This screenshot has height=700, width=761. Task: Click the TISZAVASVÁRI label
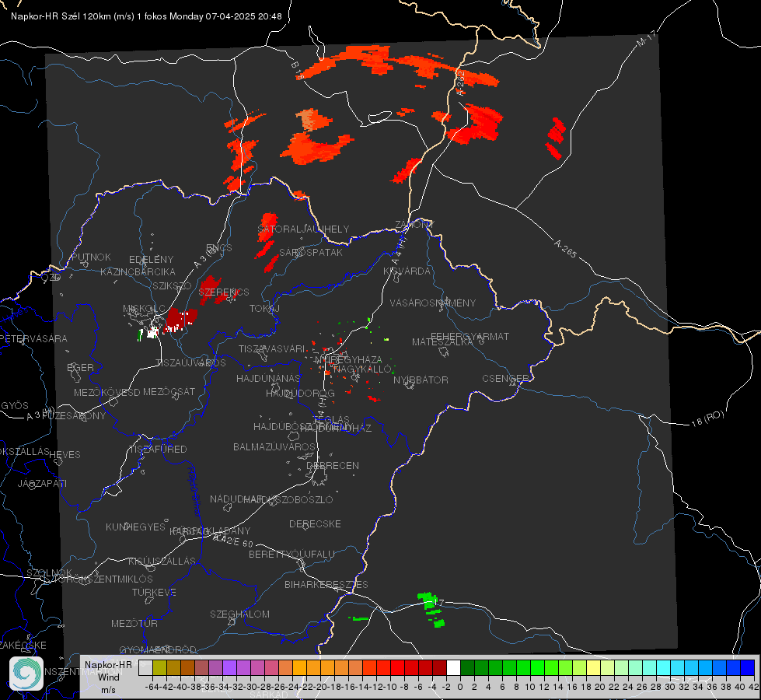[x=272, y=348]
